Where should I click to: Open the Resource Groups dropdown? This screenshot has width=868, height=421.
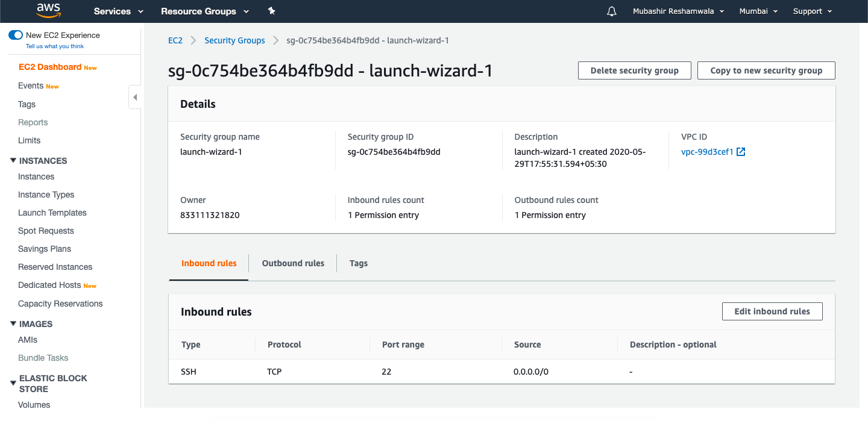pyautogui.click(x=205, y=11)
